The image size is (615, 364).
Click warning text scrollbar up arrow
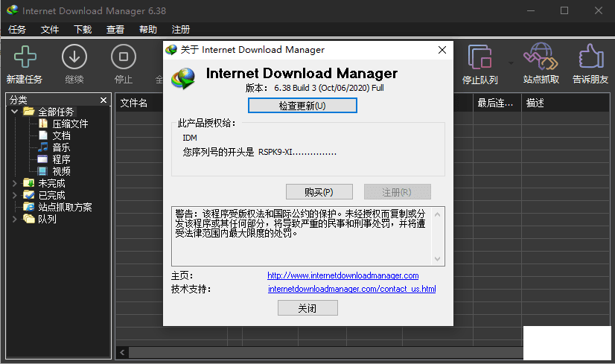point(437,214)
